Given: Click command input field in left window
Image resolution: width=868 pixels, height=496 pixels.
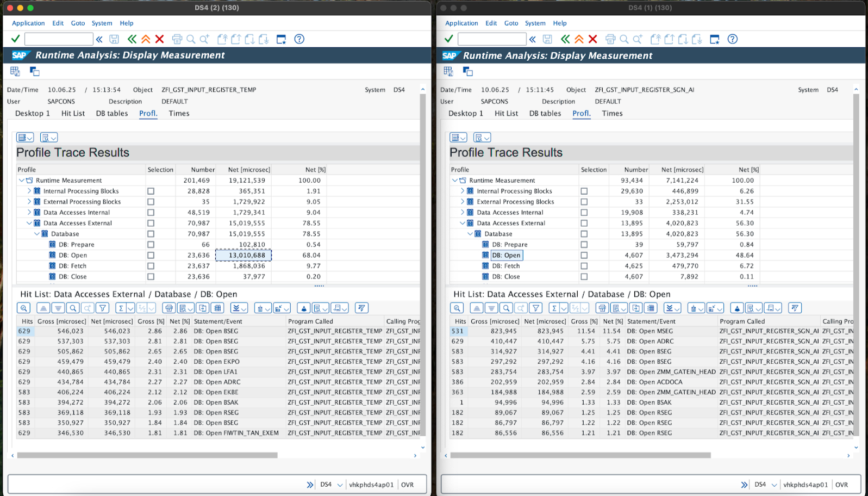Looking at the screenshot, I should 59,39.
